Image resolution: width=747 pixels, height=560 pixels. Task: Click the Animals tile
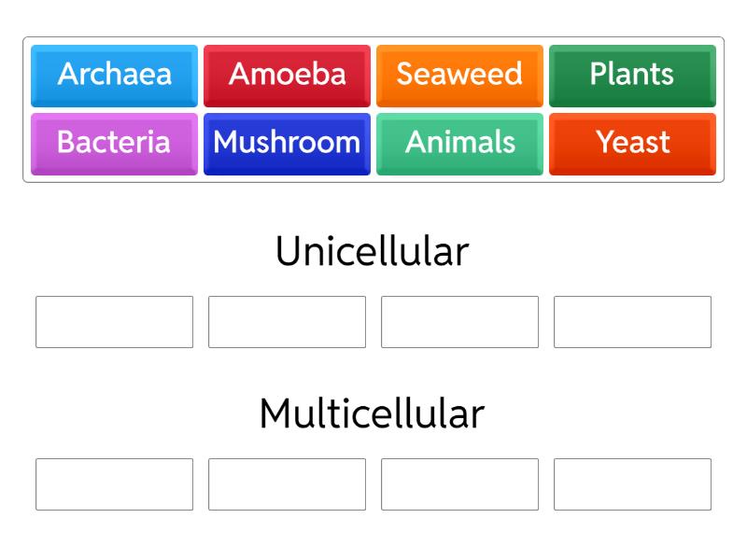pos(459,143)
